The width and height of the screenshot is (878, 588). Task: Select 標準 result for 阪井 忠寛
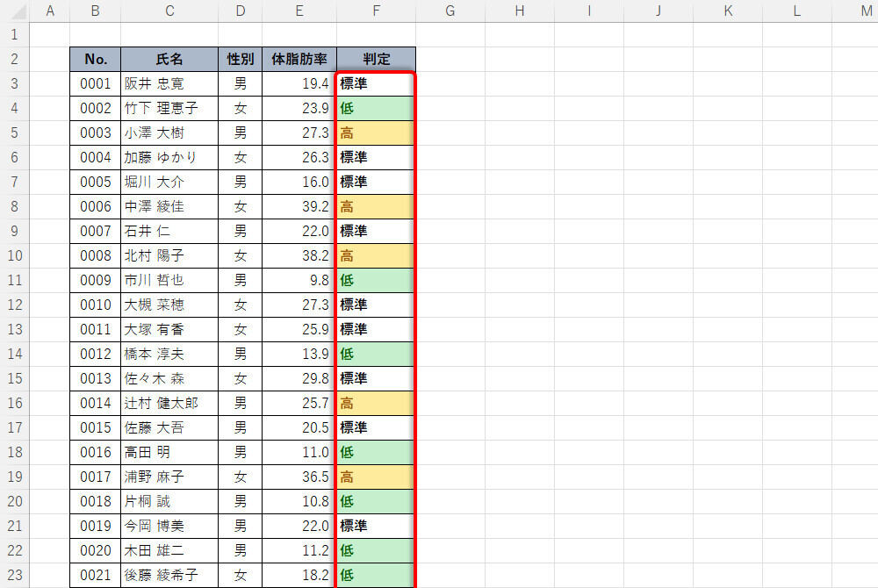[375, 84]
